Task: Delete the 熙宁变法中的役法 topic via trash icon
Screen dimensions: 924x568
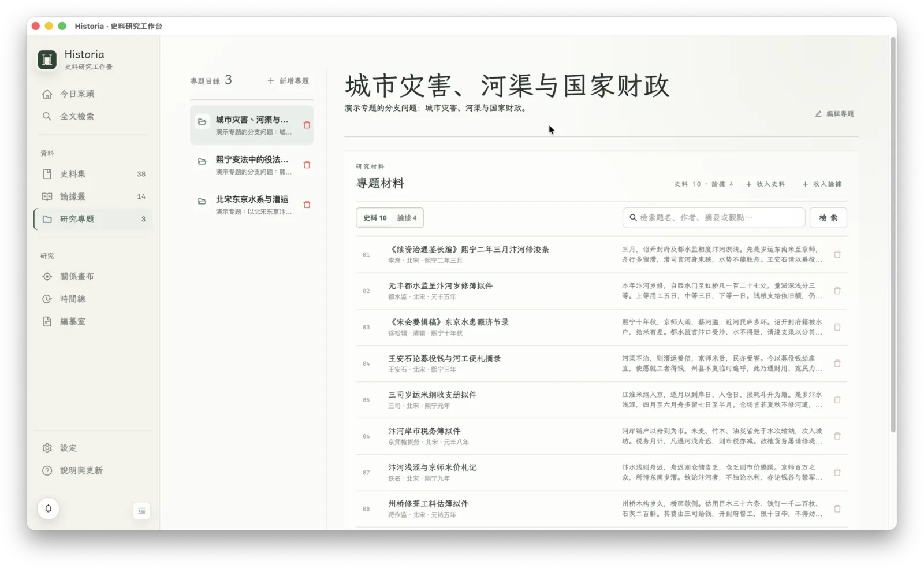Action: (x=307, y=165)
